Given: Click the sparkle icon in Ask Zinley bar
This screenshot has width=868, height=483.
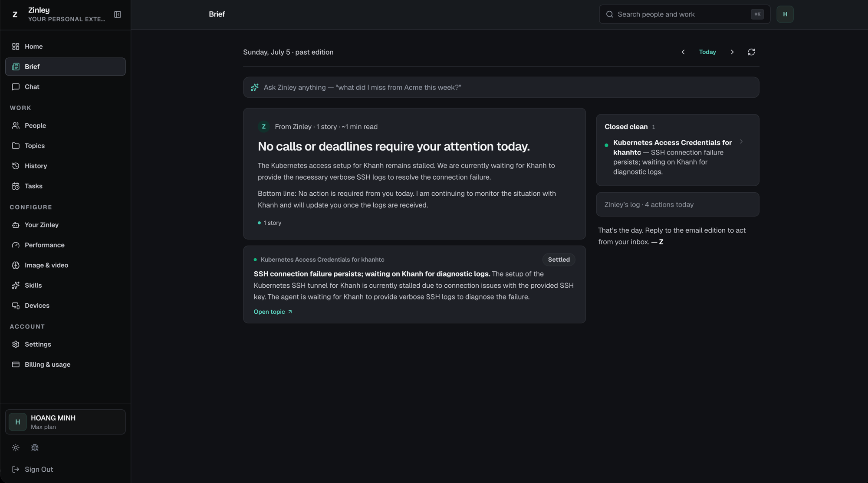Looking at the screenshot, I should (x=255, y=87).
